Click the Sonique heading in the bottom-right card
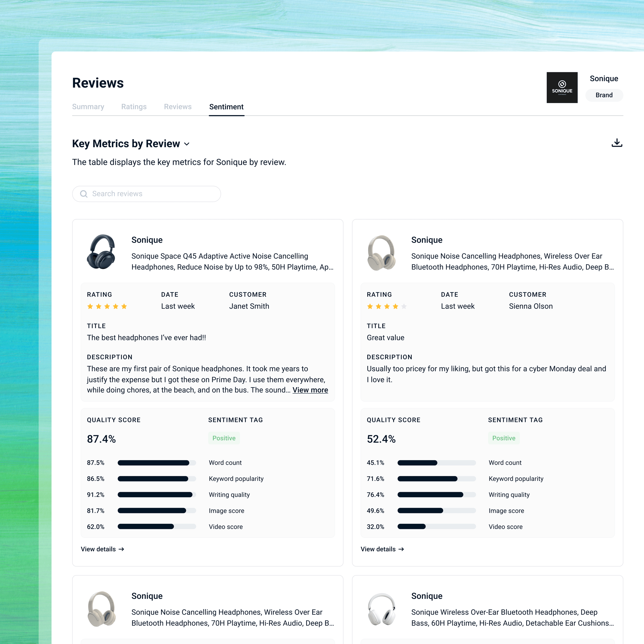 pyautogui.click(x=427, y=596)
